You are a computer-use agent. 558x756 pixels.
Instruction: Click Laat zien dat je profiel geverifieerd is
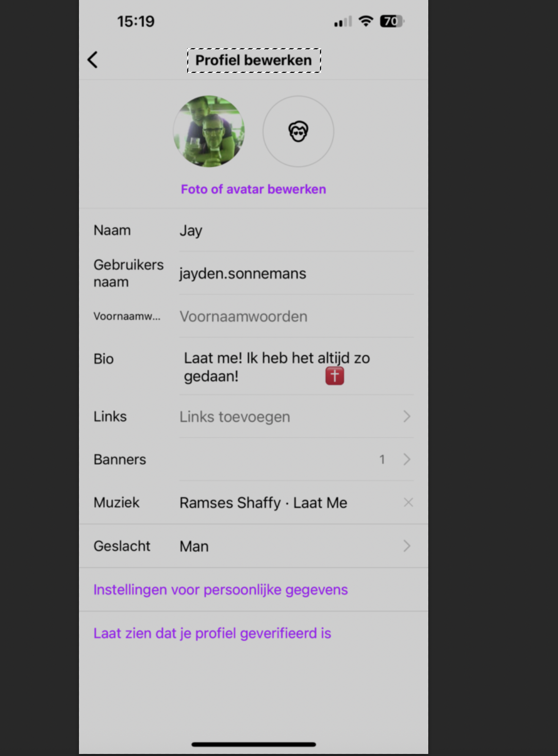212,633
